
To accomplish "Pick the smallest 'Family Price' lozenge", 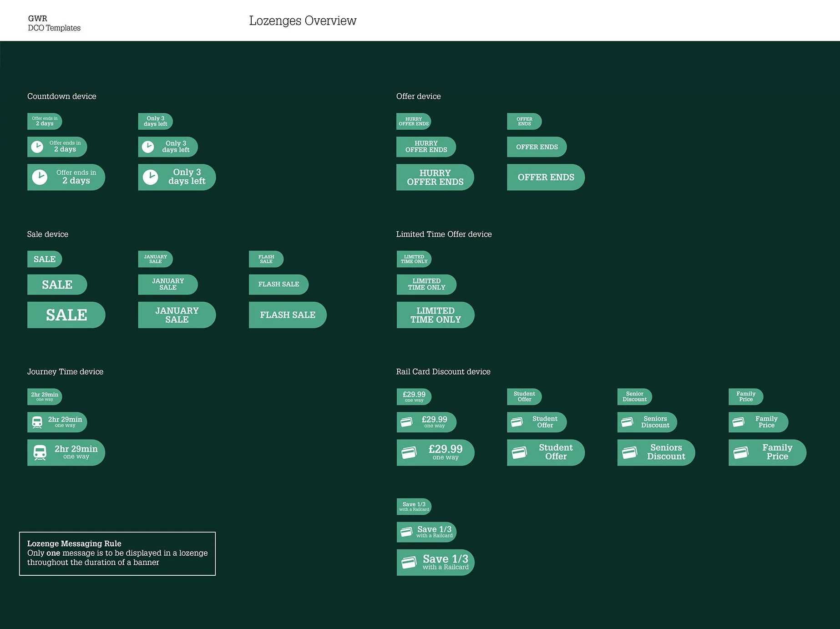I will click(x=746, y=396).
